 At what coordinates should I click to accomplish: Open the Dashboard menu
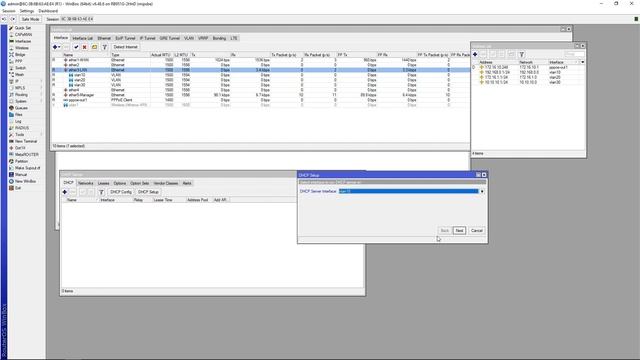(x=48, y=11)
